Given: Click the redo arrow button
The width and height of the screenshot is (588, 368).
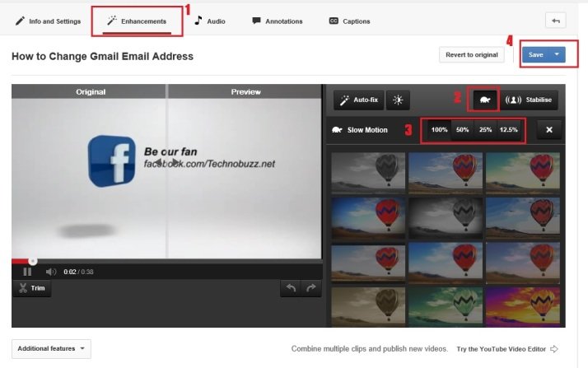Looking at the screenshot, I should coord(310,288).
